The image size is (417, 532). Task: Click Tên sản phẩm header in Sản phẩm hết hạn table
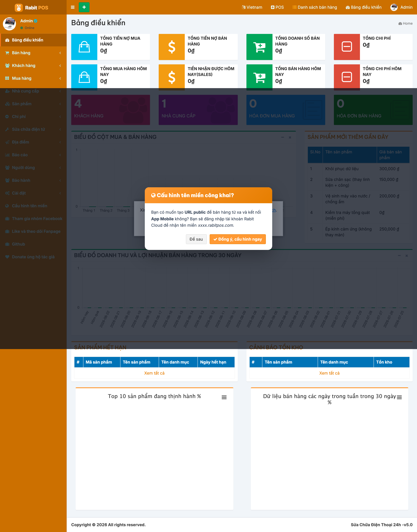pos(139,362)
